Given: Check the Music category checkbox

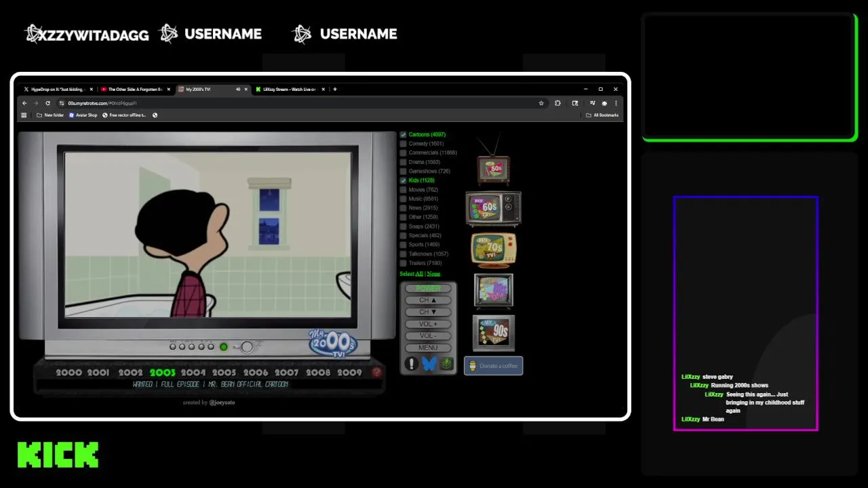Looking at the screenshot, I should point(403,199).
